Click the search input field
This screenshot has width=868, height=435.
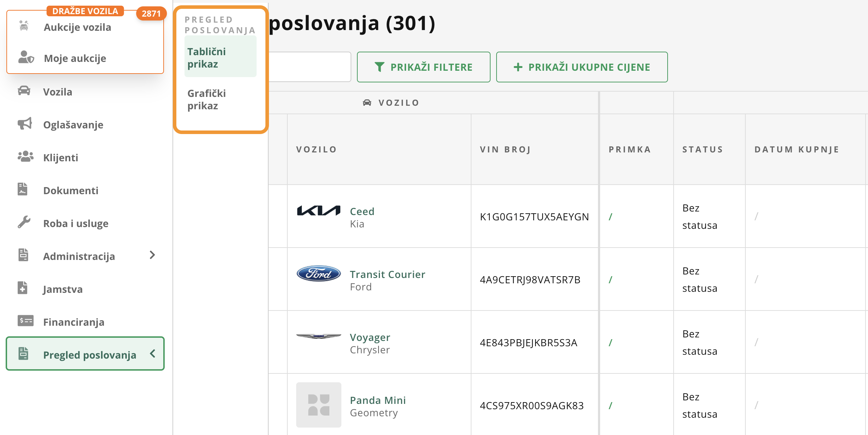(309, 67)
